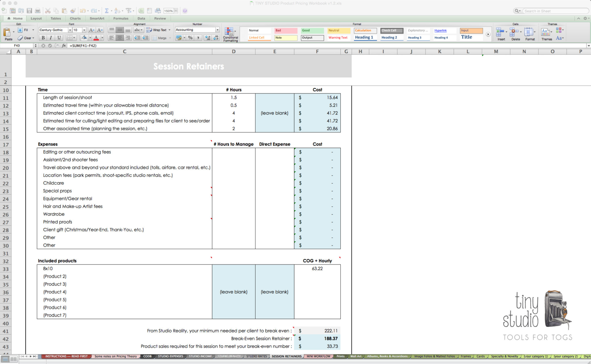Toggle Wrap Text on the cell
Image resolution: width=591 pixels, height=364 pixels.
coord(156,30)
